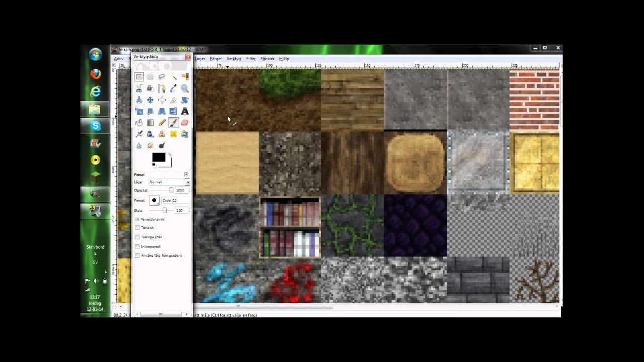Screen dimensions: 644x362
Task: Select the Flip tool
Action: click(x=173, y=111)
